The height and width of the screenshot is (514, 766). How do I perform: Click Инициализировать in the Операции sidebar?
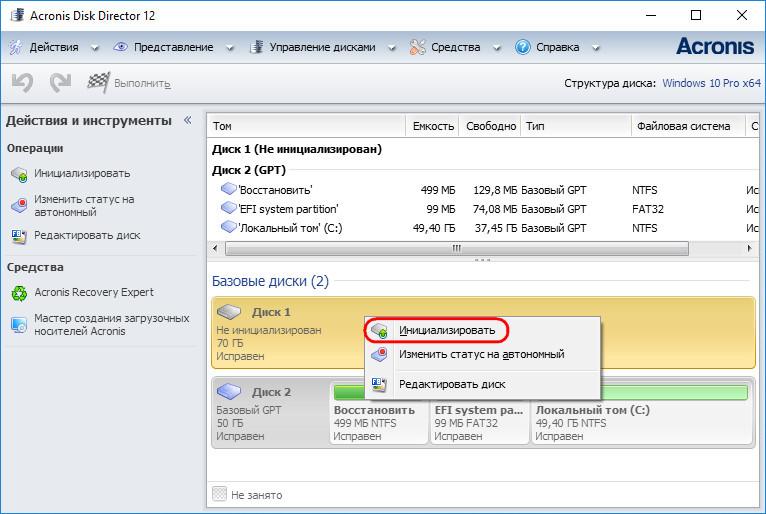click(82, 173)
